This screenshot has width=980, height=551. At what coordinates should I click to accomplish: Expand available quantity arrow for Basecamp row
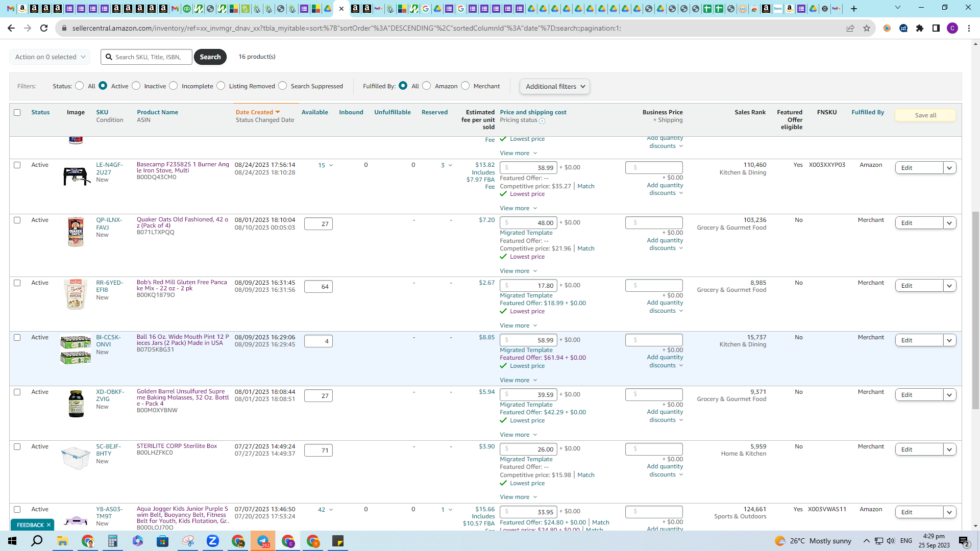click(331, 165)
